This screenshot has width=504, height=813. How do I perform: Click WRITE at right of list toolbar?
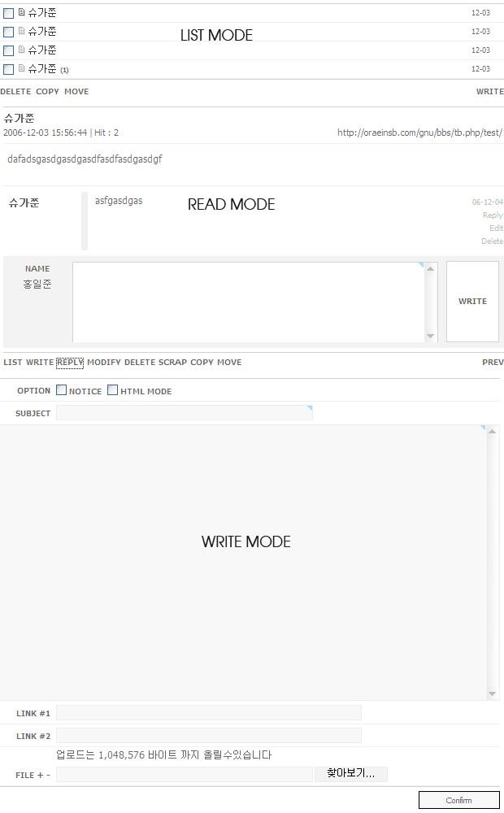(x=490, y=92)
